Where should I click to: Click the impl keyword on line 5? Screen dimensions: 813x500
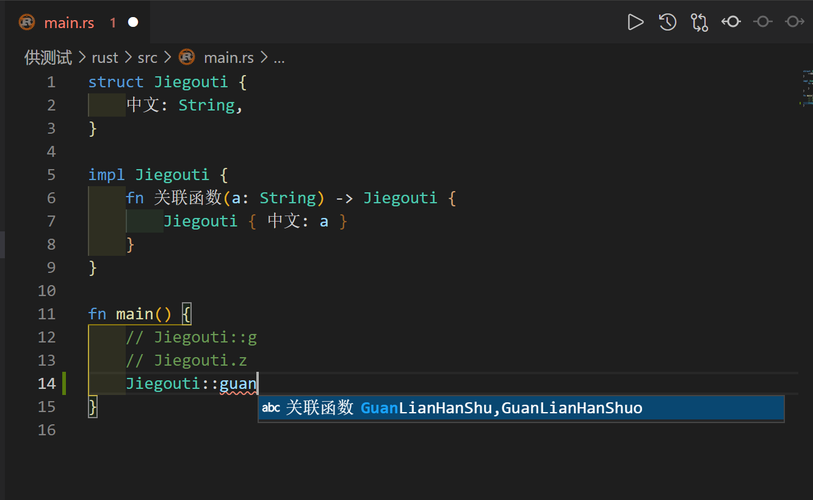(106, 175)
